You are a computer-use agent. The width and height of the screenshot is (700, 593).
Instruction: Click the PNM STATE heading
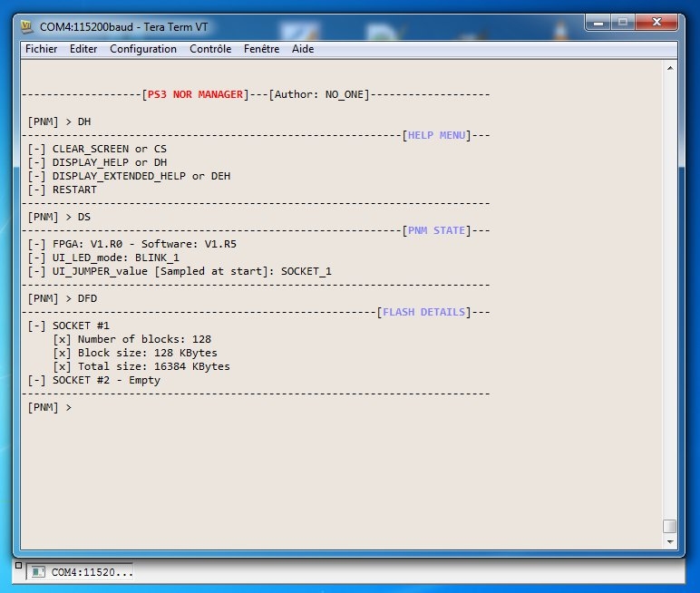tap(437, 230)
